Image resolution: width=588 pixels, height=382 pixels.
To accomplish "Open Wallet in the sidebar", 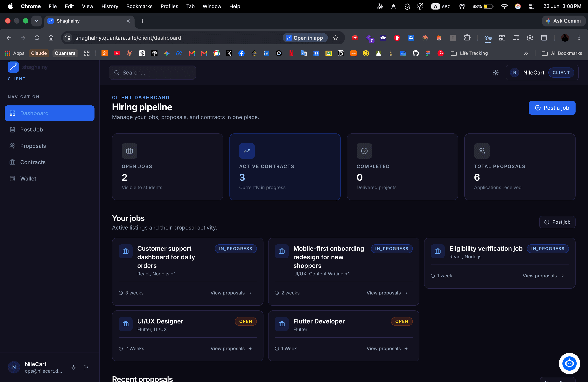I will point(49,178).
